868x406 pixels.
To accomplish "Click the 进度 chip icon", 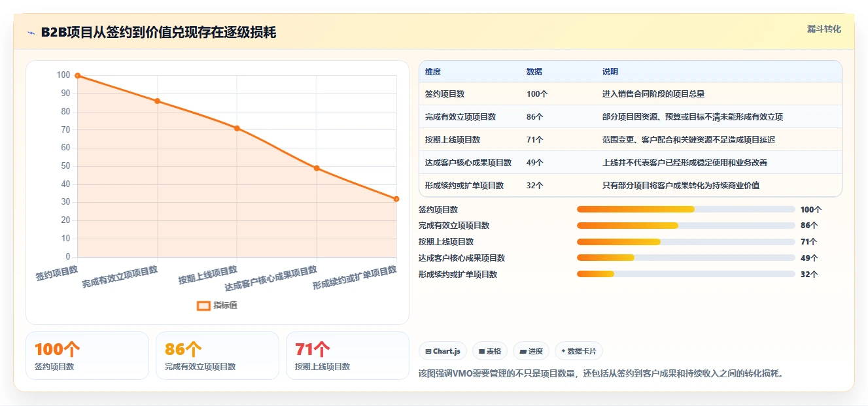I will (523, 352).
